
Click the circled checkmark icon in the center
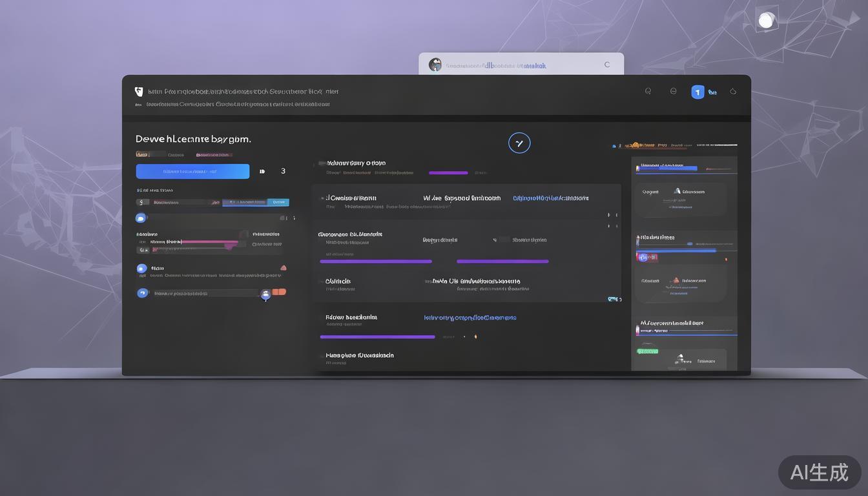pos(519,143)
